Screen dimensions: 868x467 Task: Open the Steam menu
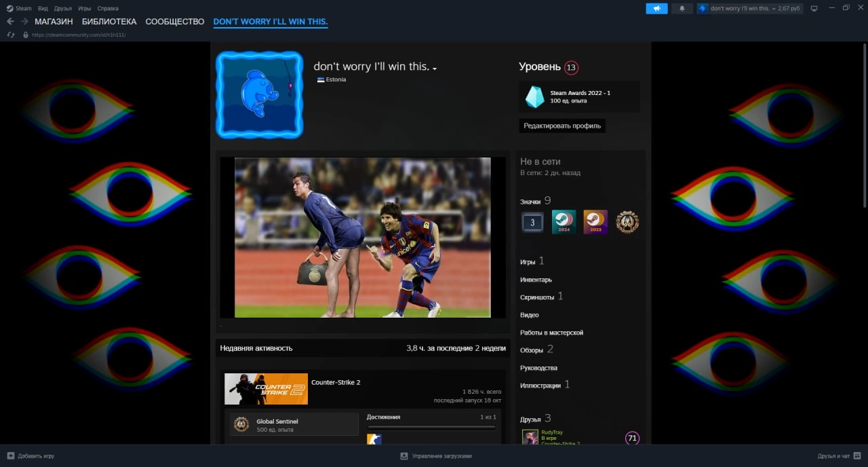(24, 9)
